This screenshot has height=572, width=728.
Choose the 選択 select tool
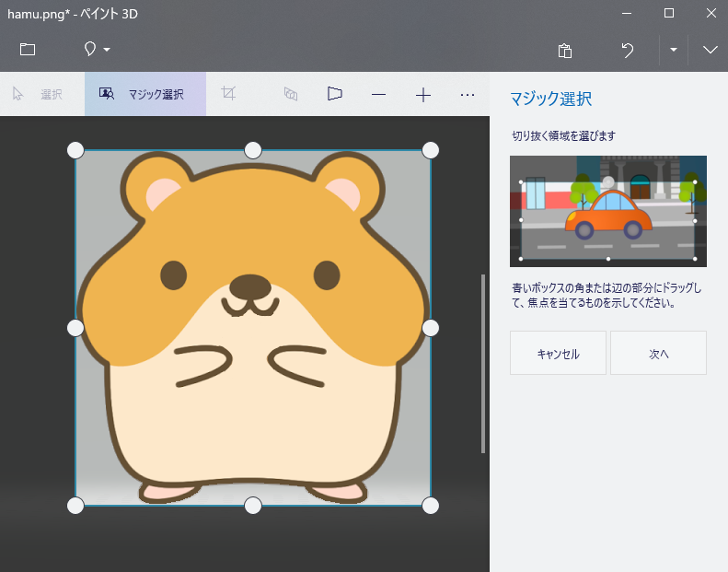tap(39, 94)
